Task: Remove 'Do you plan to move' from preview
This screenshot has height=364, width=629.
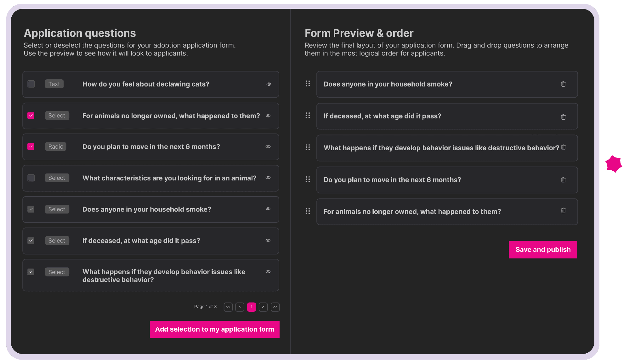Action: [x=563, y=180]
